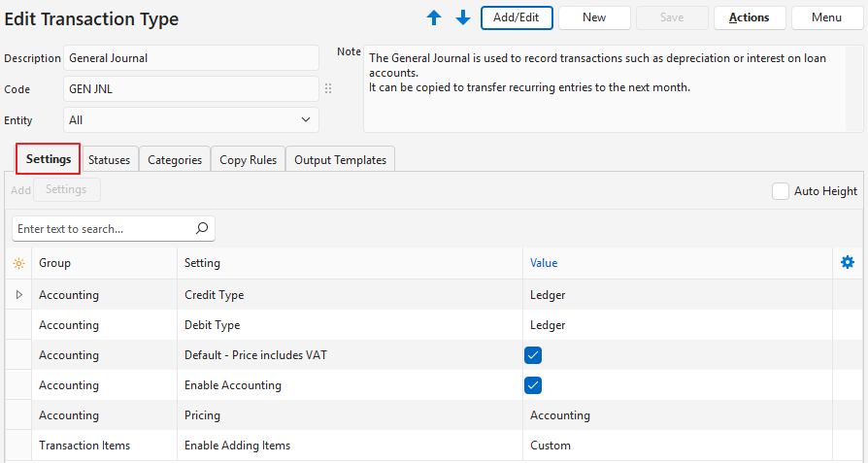This screenshot has width=868, height=463.
Task: Click the Add/Edit button
Action: [x=517, y=17]
